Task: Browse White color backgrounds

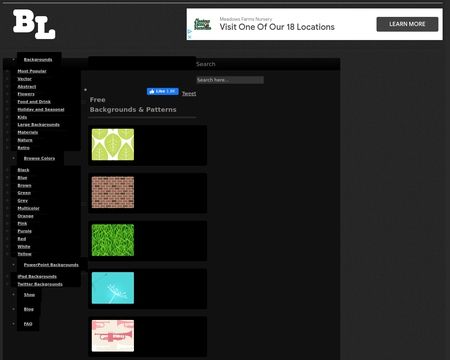Action: tap(24, 247)
